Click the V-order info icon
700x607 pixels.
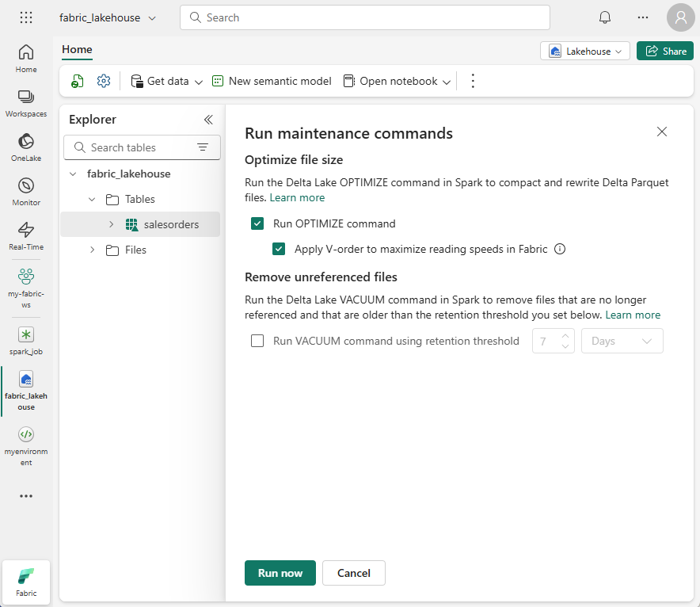point(559,249)
